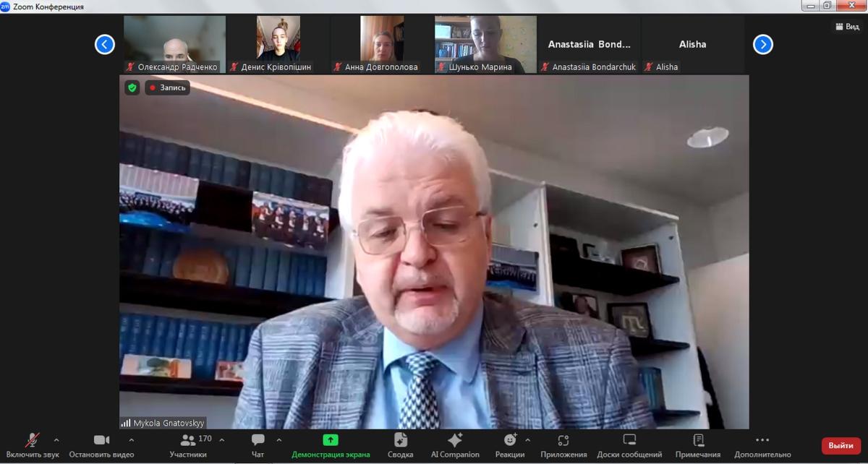
Task: Restore down the Zoom meeting window
Action: [x=827, y=6]
